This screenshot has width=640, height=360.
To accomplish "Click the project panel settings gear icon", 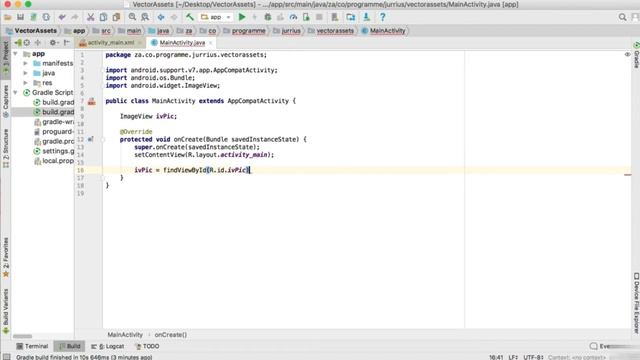I will point(53,42).
